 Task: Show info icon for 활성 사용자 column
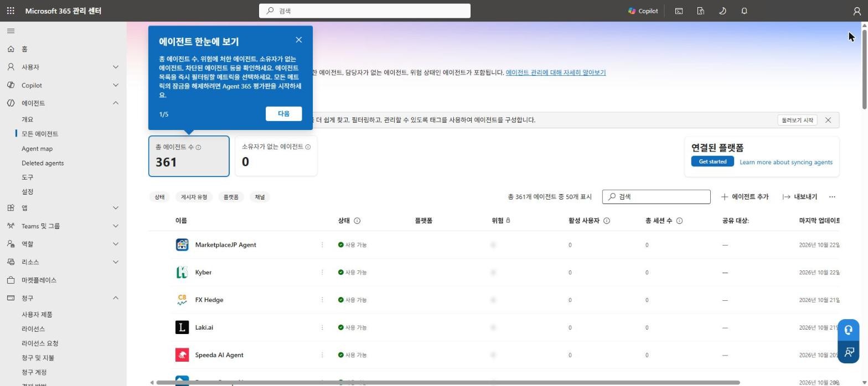coord(607,221)
